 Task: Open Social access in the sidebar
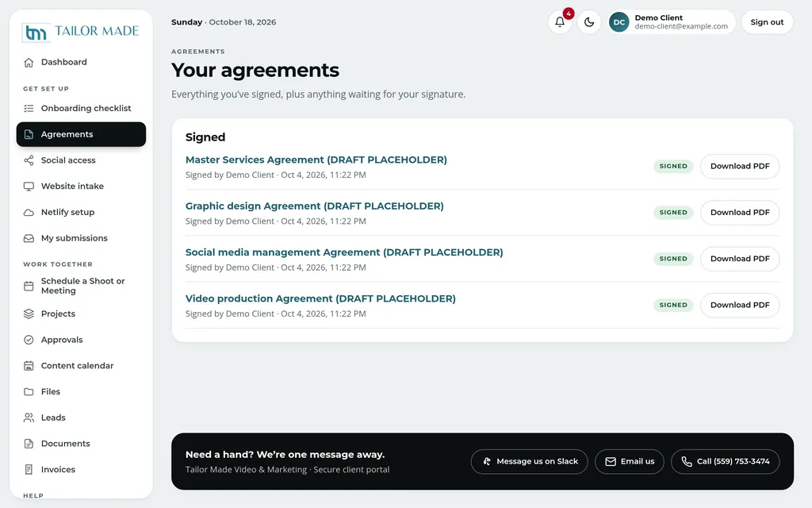pyautogui.click(x=81, y=160)
